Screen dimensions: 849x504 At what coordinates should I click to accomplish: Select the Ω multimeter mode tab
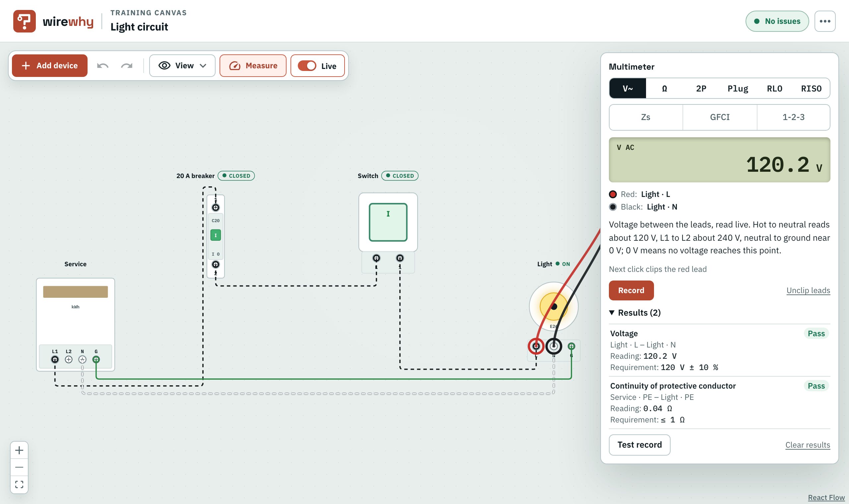pos(664,88)
